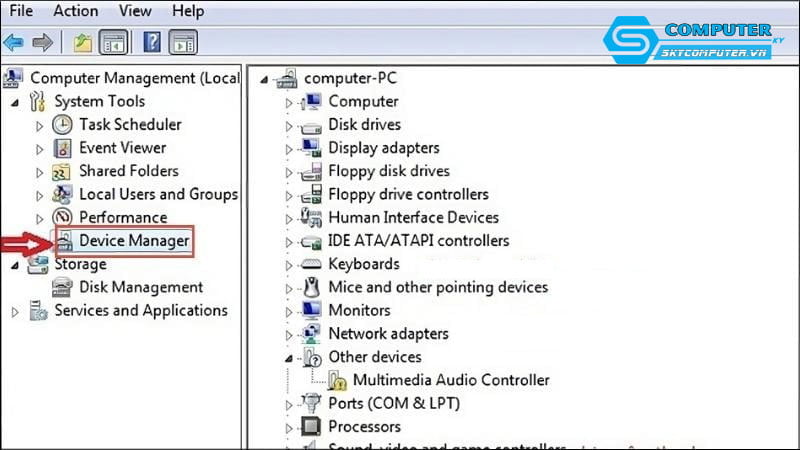Toggle the Show/Hide Console Tree icon

pos(113,42)
